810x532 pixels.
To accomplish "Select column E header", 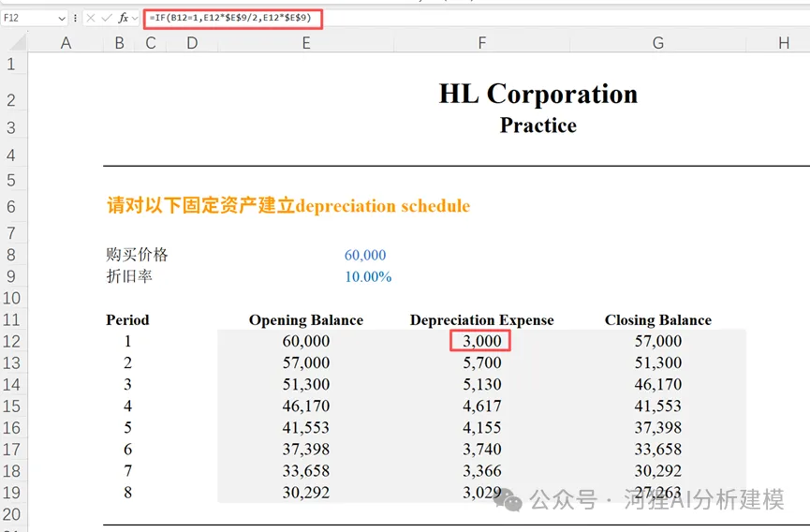I will pyautogui.click(x=306, y=42).
